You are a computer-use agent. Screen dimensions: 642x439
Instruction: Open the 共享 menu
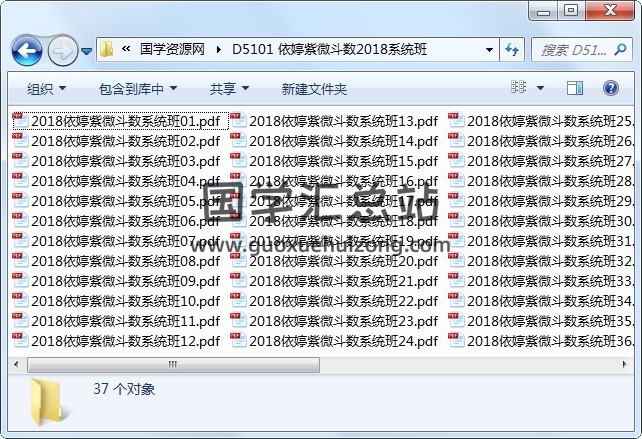click(229, 88)
